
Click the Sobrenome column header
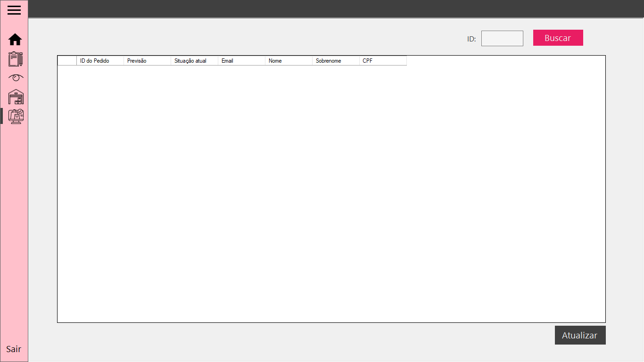335,60
